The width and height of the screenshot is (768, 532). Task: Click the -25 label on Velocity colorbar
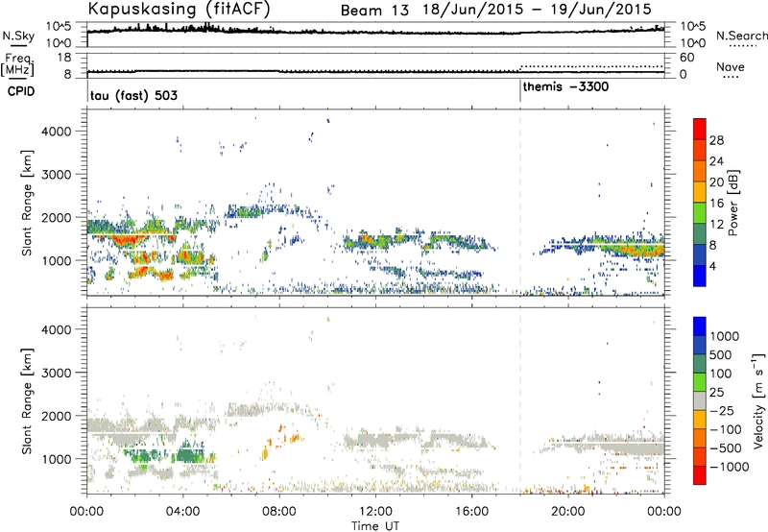(722, 410)
